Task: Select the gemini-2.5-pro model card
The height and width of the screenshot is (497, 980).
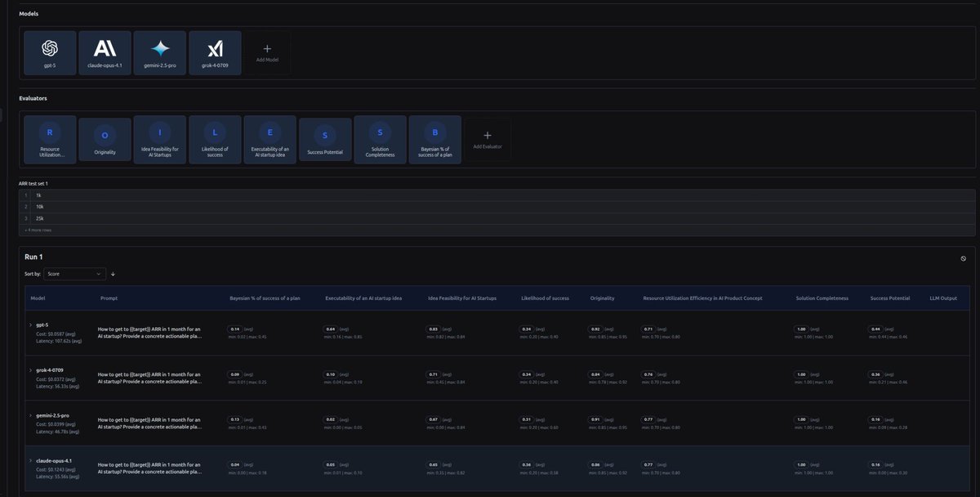Action: 160,53
